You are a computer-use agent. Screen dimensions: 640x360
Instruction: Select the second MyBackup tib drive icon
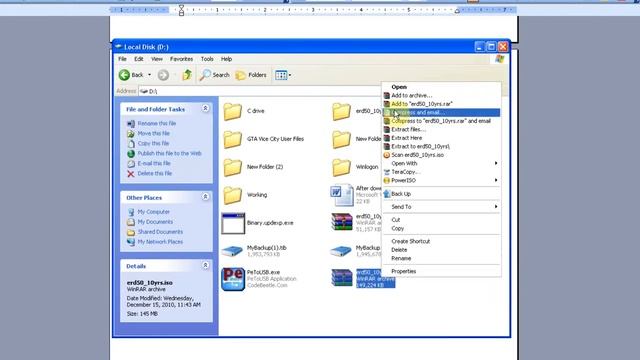341,251
